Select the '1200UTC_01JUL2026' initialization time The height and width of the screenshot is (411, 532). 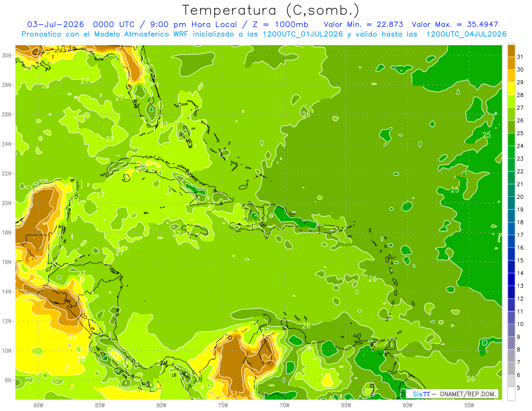pos(303,34)
